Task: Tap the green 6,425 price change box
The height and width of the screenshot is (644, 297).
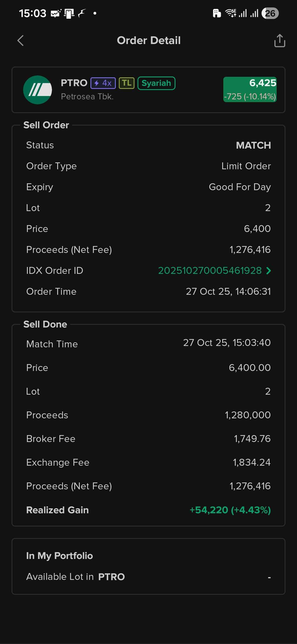Action: coord(250,89)
